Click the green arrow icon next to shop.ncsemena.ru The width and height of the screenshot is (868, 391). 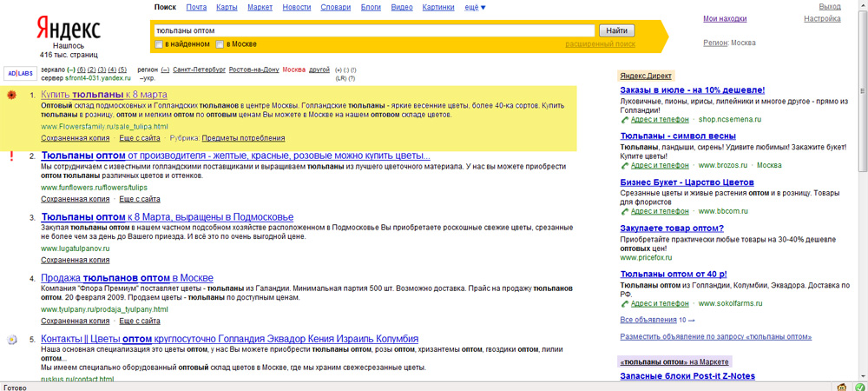coord(625,119)
